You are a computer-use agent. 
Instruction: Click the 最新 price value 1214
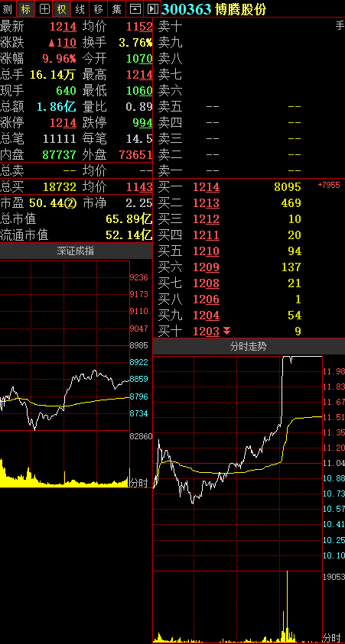coord(63,27)
